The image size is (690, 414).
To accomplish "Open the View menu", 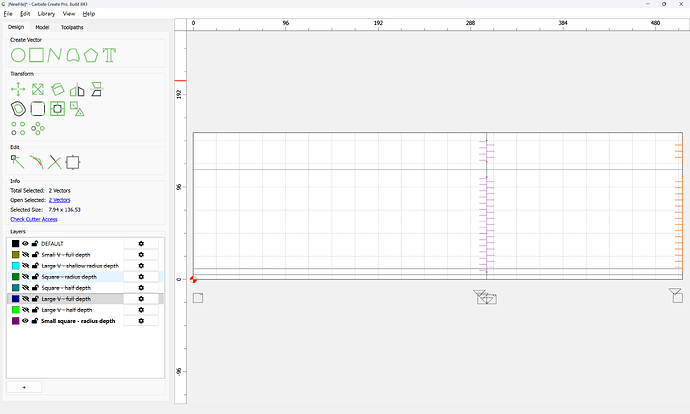I will click(x=69, y=14).
